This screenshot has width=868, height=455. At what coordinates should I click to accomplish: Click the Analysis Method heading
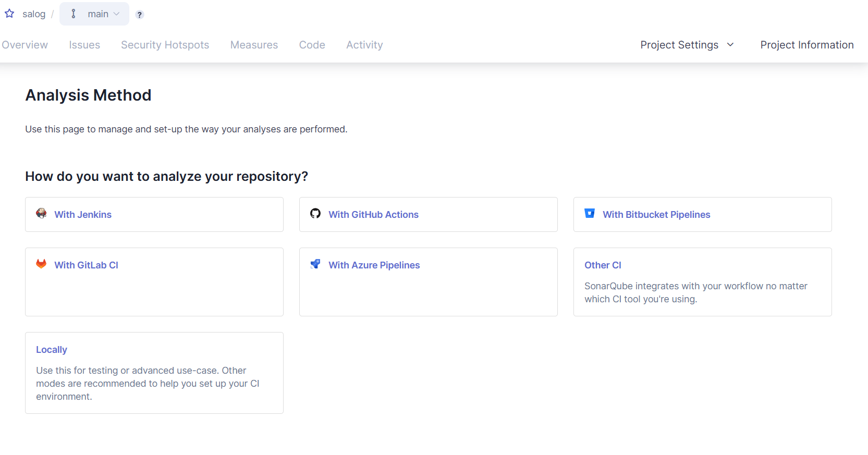tap(88, 95)
